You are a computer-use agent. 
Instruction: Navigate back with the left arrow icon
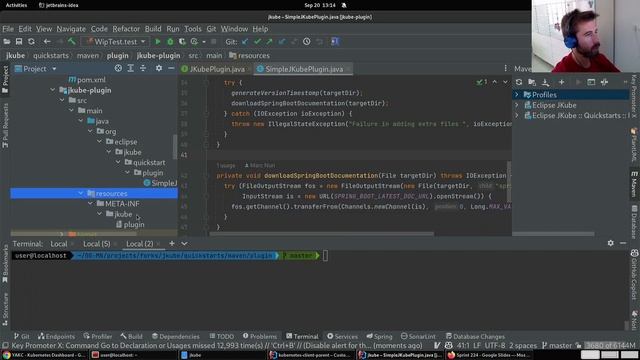47,42
